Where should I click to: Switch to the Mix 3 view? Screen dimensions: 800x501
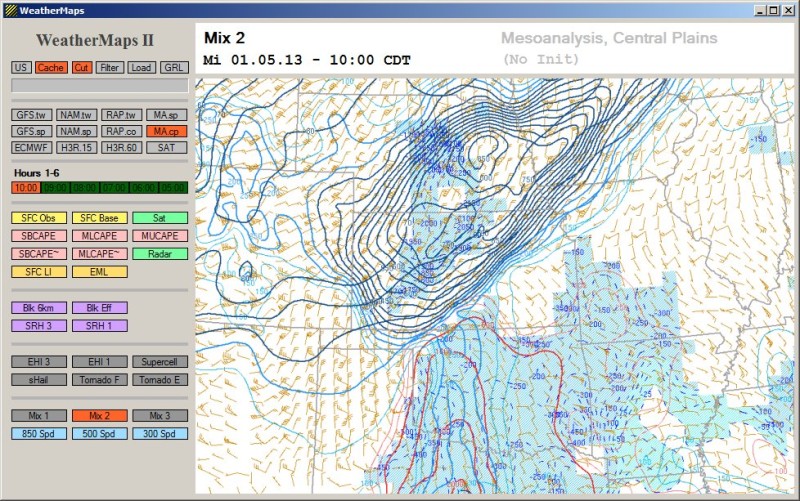click(x=159, y=415)
